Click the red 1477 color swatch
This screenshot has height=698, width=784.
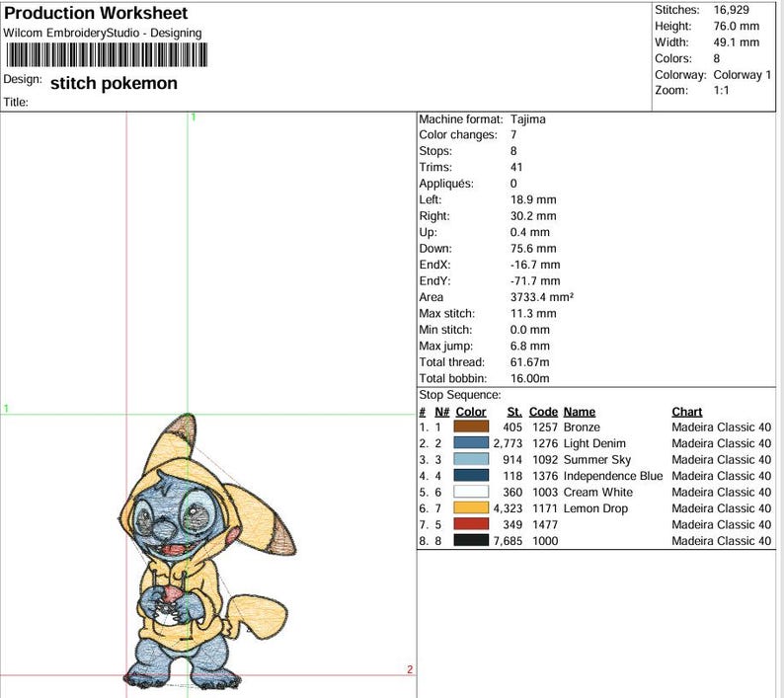click(x=471, y=524)
